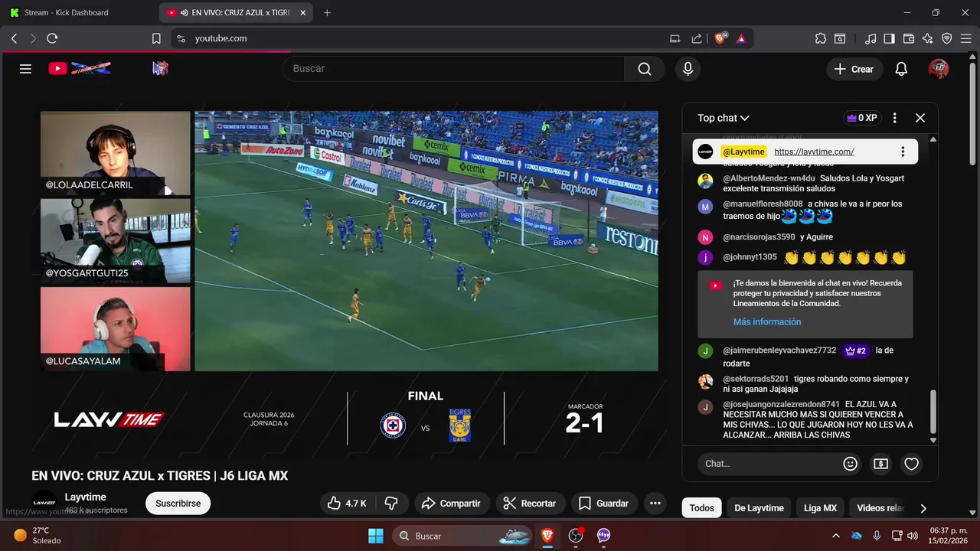Click the Recortar clip button
Screen dimensions: 980x551
point(531,503)
